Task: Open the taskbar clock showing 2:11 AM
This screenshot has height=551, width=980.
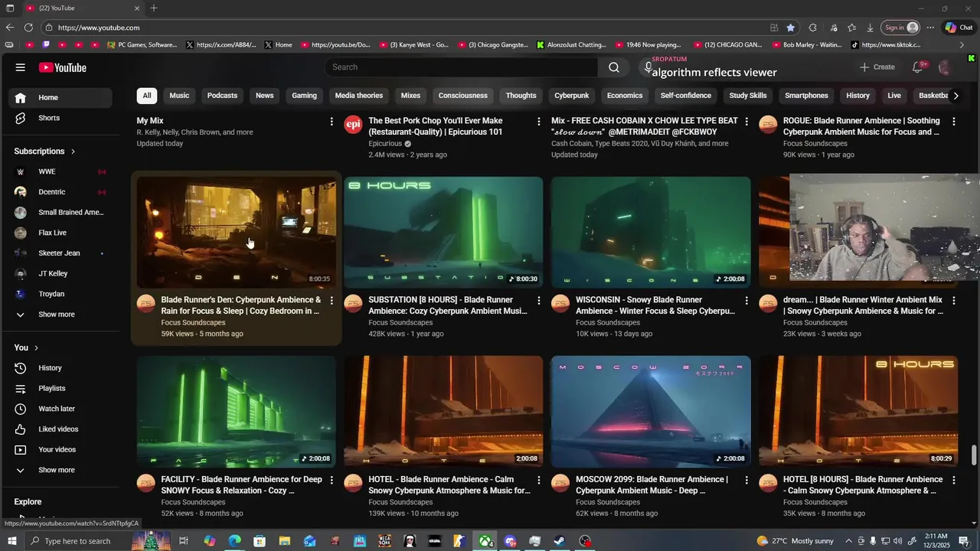Action: tap(936, 541)
